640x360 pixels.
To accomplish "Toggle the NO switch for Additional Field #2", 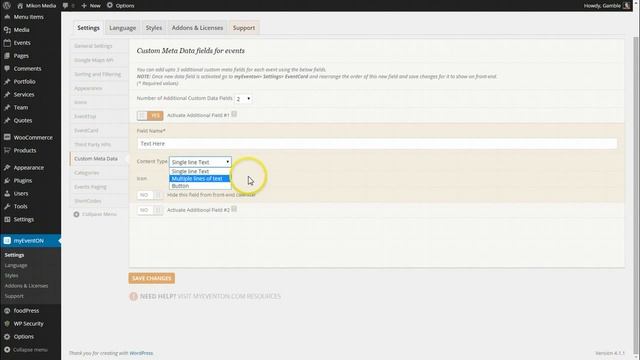I will tap(150, 210).
